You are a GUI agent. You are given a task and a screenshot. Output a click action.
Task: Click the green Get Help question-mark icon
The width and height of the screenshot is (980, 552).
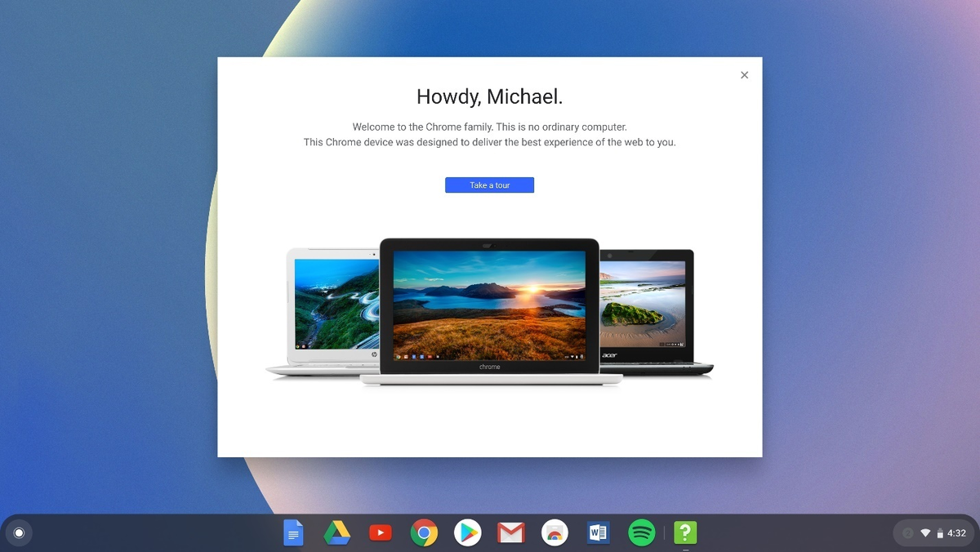pos(685,533)
